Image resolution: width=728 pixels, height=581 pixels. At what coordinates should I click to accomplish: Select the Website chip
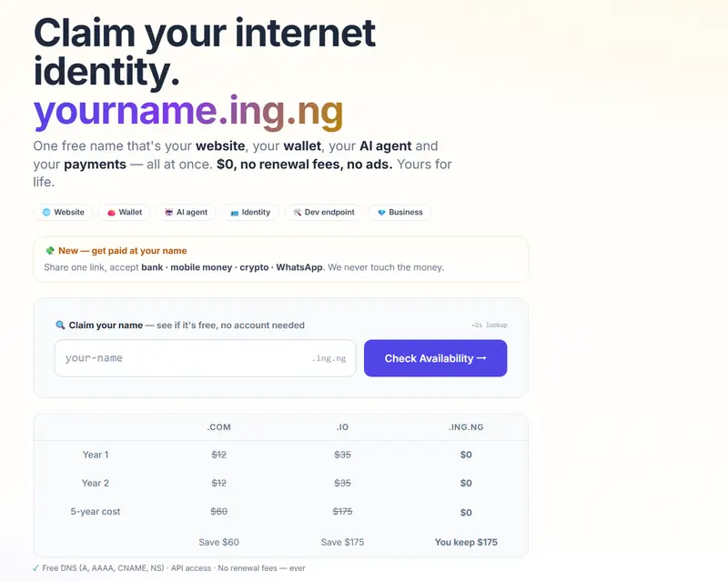pyautogui.click(x=63, y=212)
